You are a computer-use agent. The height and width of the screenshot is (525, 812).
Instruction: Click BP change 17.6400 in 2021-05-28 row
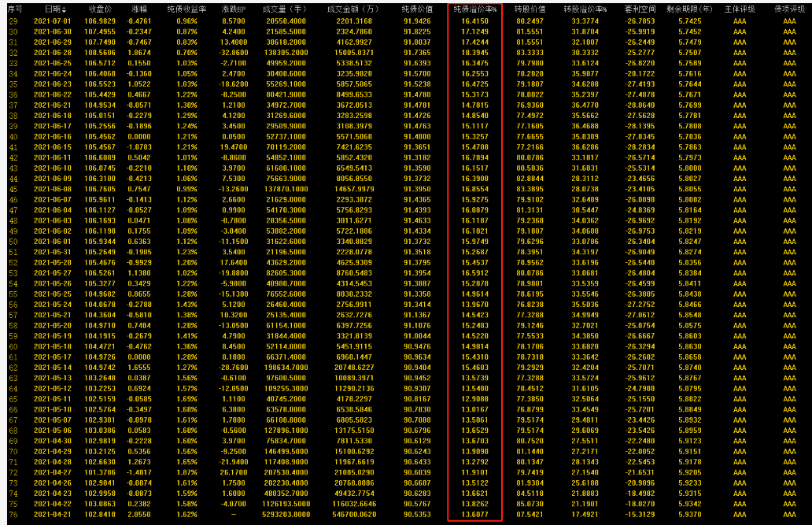coord(234,262)
